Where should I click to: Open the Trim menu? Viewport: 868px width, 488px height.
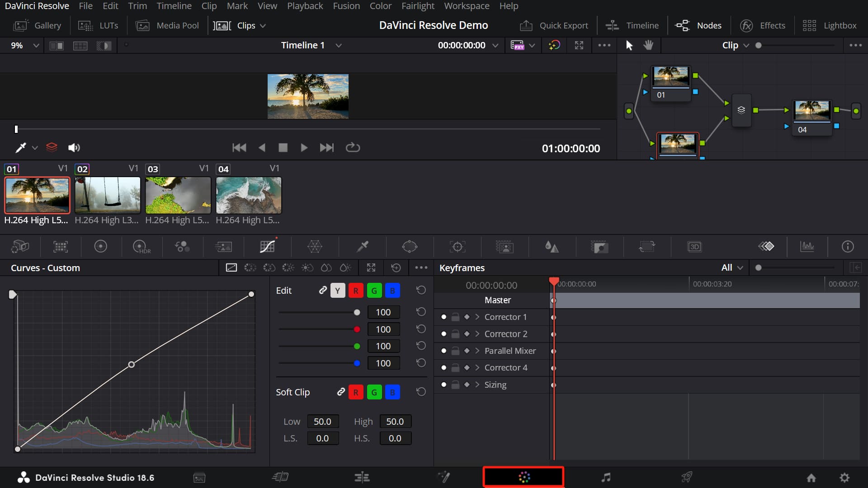(x=137, y=6)
